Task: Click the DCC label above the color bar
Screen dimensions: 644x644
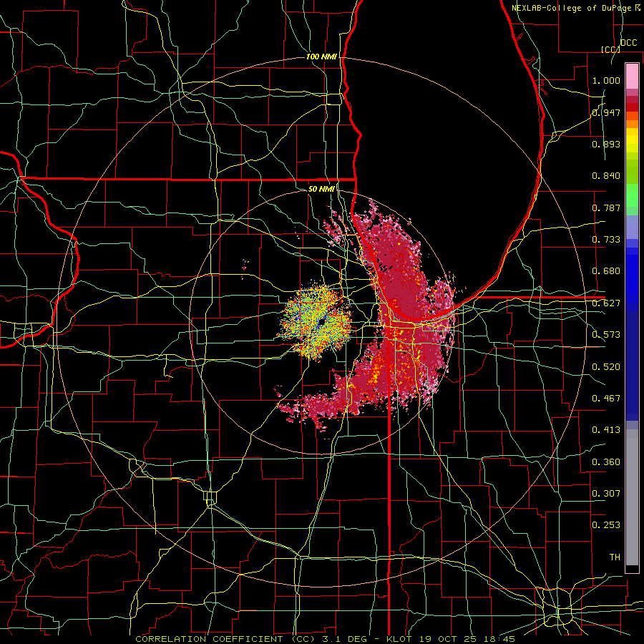Action: pyautogui.click(x=629, y=43)
